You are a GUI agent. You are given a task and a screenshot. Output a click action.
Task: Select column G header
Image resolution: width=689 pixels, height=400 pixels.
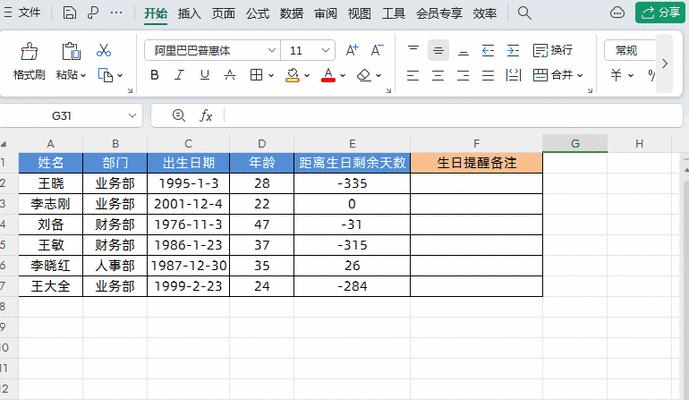pos(575,144)
